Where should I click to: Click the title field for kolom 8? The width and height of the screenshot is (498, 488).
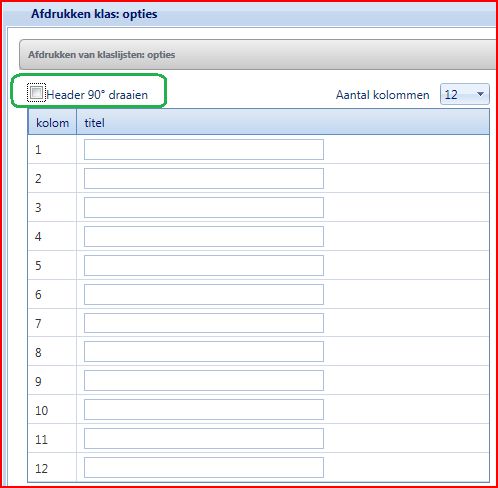tap(204, 352)
